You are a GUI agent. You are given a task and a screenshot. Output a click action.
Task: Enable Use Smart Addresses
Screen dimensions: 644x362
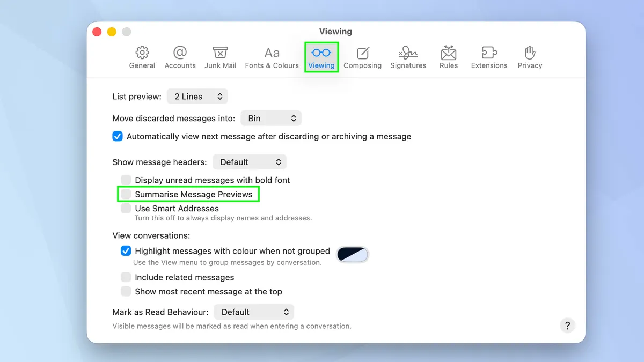pos(125,208)
